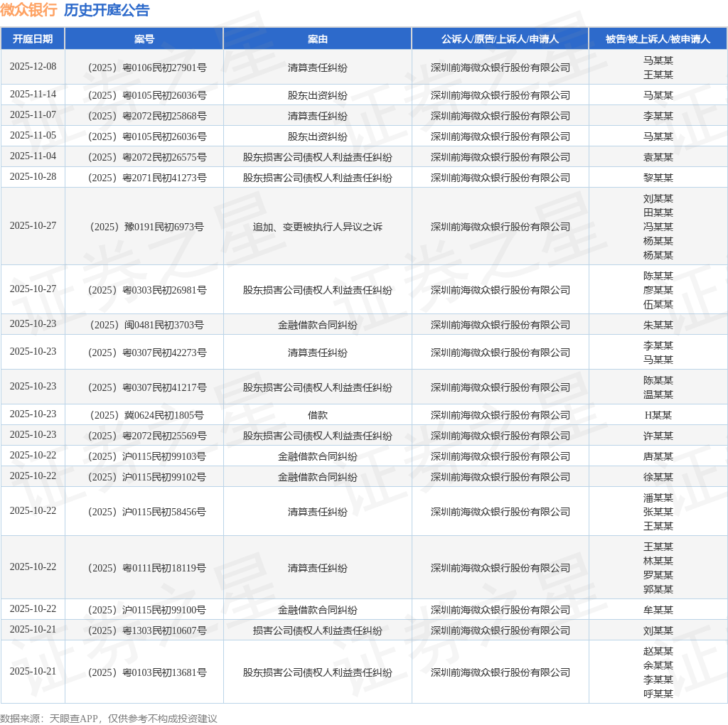Click defendant 马某某 in the top row
Screen dimensions: 728x725
[x=658, y=60]
